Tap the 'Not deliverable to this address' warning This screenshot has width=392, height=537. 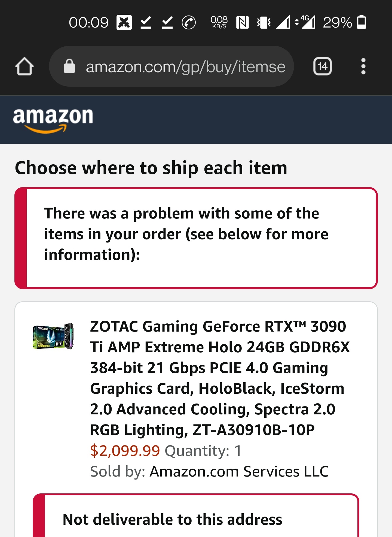point(173,519)
